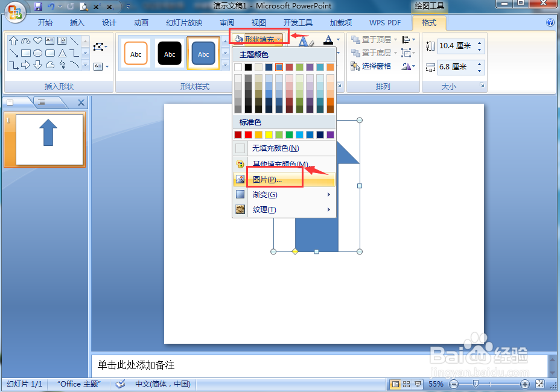The image size is (560, 392).
Task: Pick standard yellow color swatch
Action: [269, 134]
